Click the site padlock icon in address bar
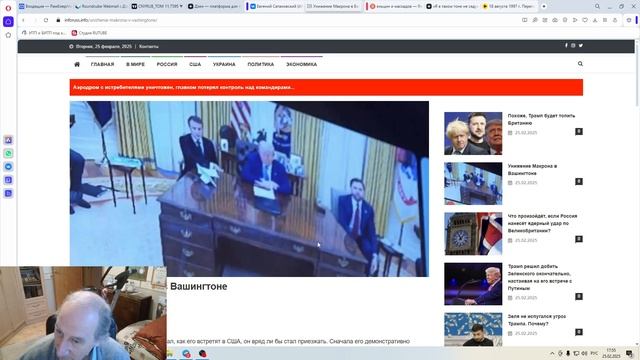 point(58,20)
